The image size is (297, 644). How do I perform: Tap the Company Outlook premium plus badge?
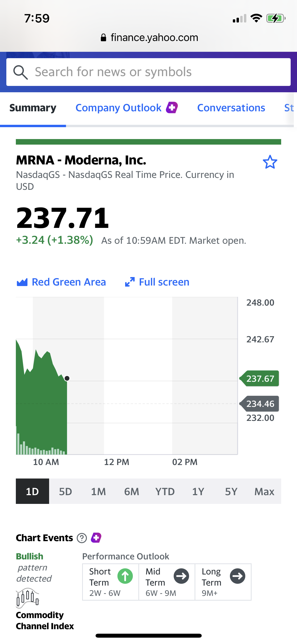coord(172,108)
